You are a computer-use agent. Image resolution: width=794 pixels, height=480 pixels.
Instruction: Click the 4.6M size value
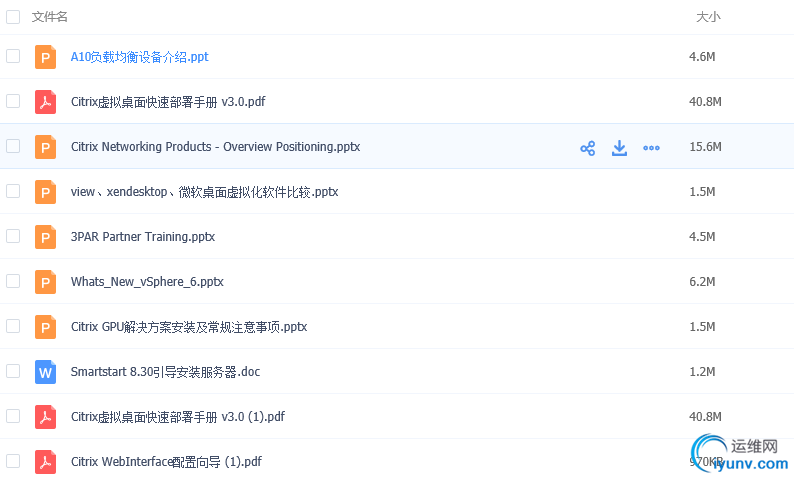click(702, 57)
